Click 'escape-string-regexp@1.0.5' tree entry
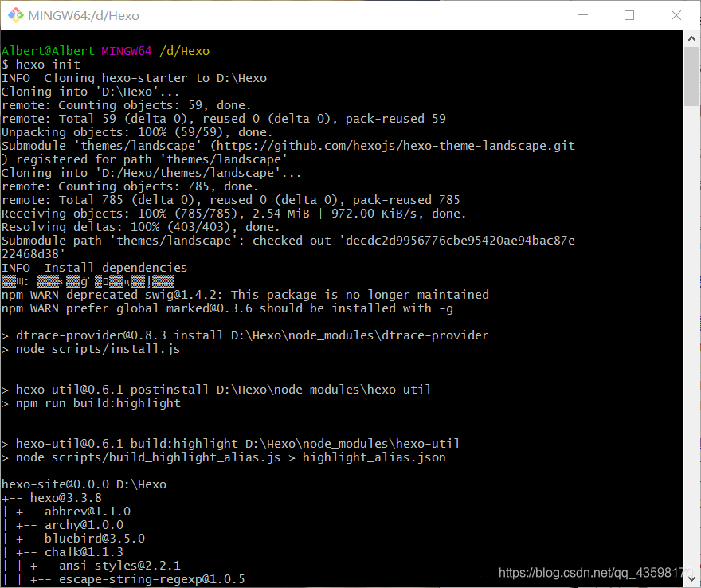Image resolution: width=701 pixels, height=588 pixels. (152, 579)
